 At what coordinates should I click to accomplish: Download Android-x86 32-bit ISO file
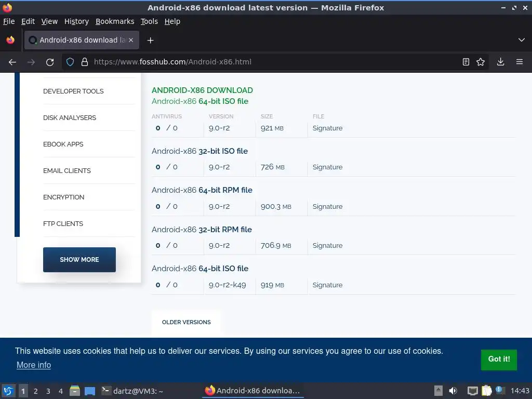(199, 151)
